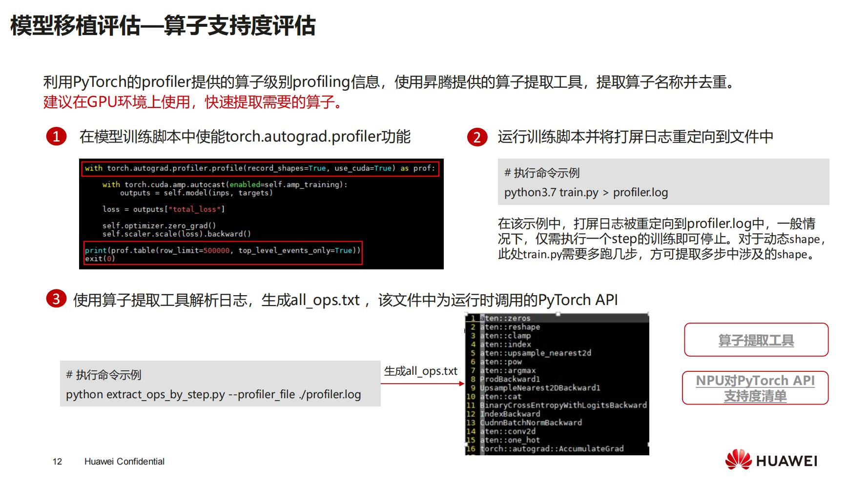Image resolution: width=868 pixels, height=488 pixels.
Task: Click the line aten::conv2d
Action: point(508,431)
